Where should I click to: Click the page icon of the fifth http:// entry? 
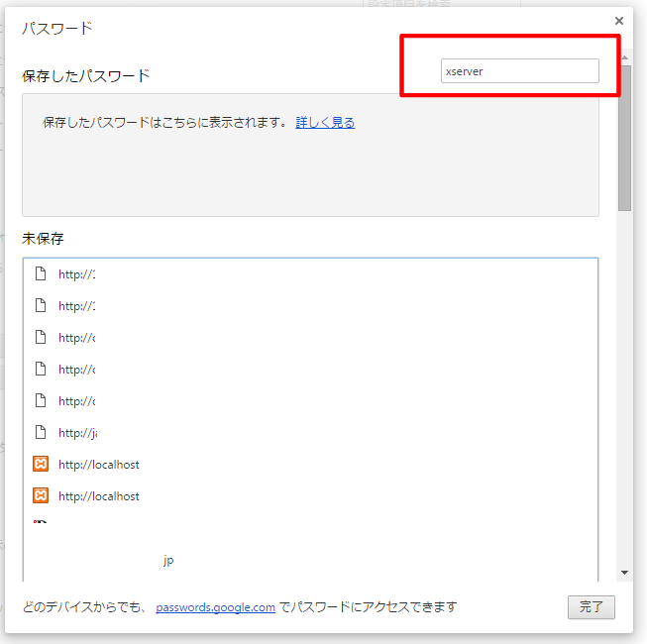click(41, 400)
